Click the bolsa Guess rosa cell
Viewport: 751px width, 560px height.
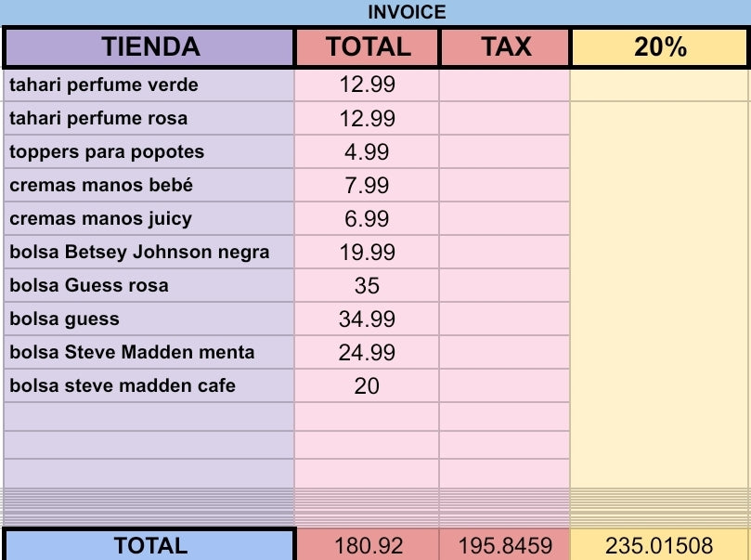pyautogui.click(x=149, y=286)
